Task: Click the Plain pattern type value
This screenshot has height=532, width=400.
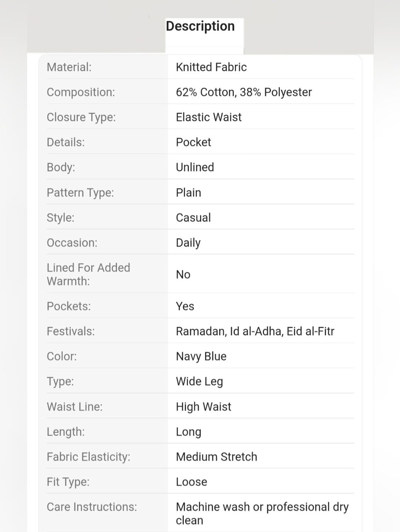Action: (x=188, y=192)
